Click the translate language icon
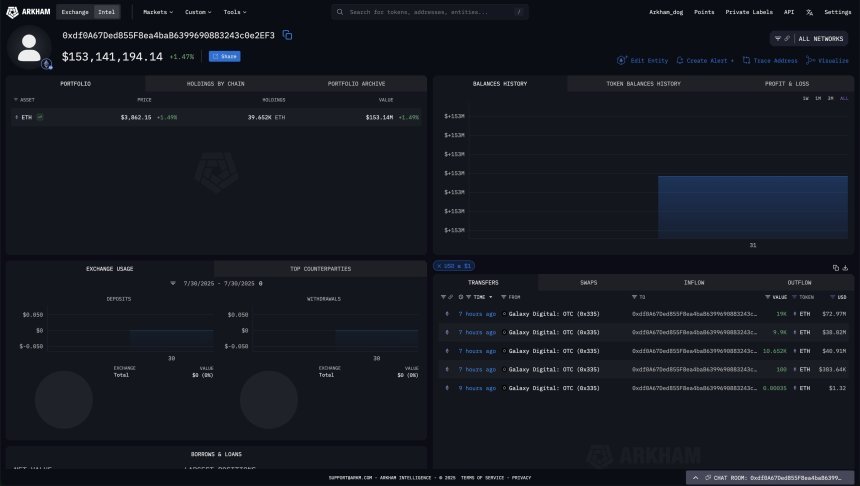Screen dimensions: 860x486 click(809, 12)
